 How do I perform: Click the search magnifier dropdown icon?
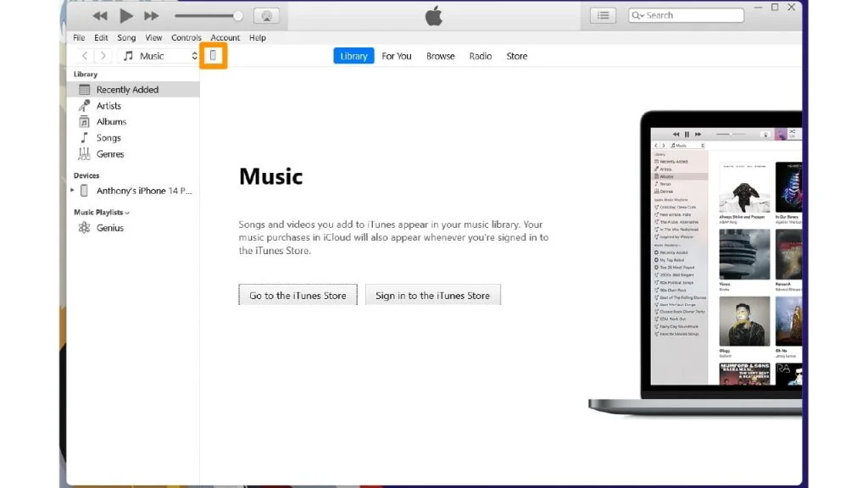(637, 15)
